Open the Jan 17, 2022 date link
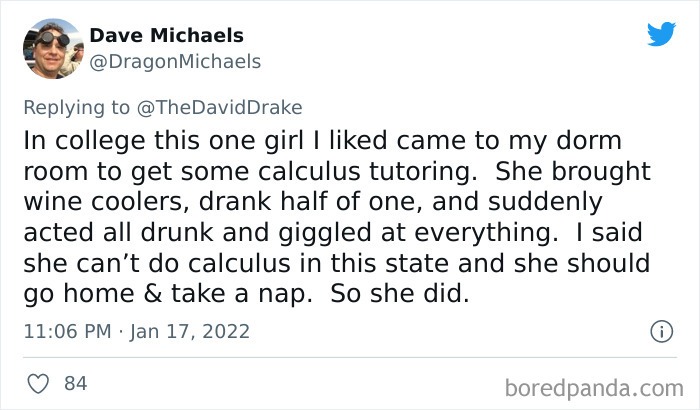This screenshot has height=410, width=700. point(190,332)
